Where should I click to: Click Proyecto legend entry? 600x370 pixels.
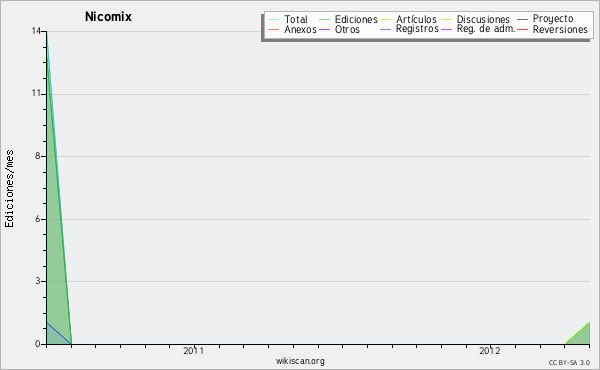click(x=553, y=19)
